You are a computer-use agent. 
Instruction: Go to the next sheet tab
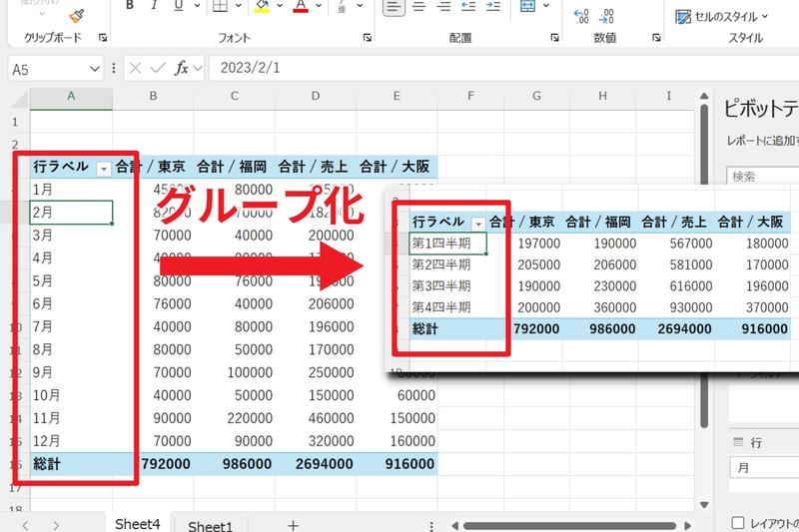(x=56, y=525)
